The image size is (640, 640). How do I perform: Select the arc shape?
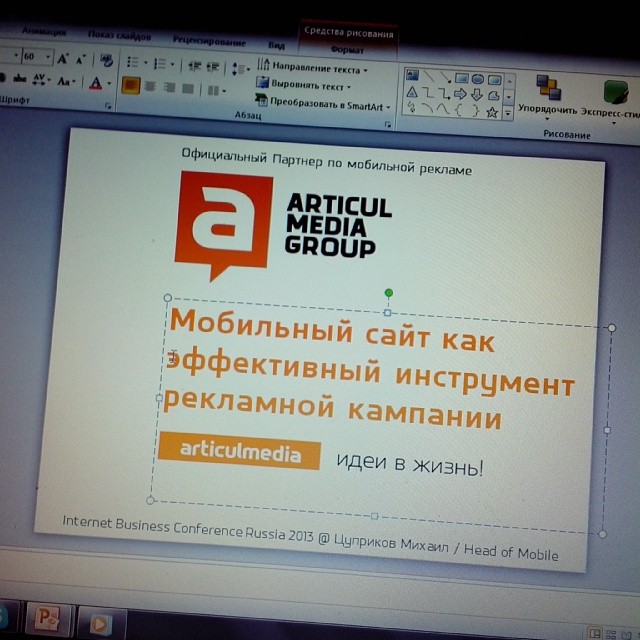(427, 108)
